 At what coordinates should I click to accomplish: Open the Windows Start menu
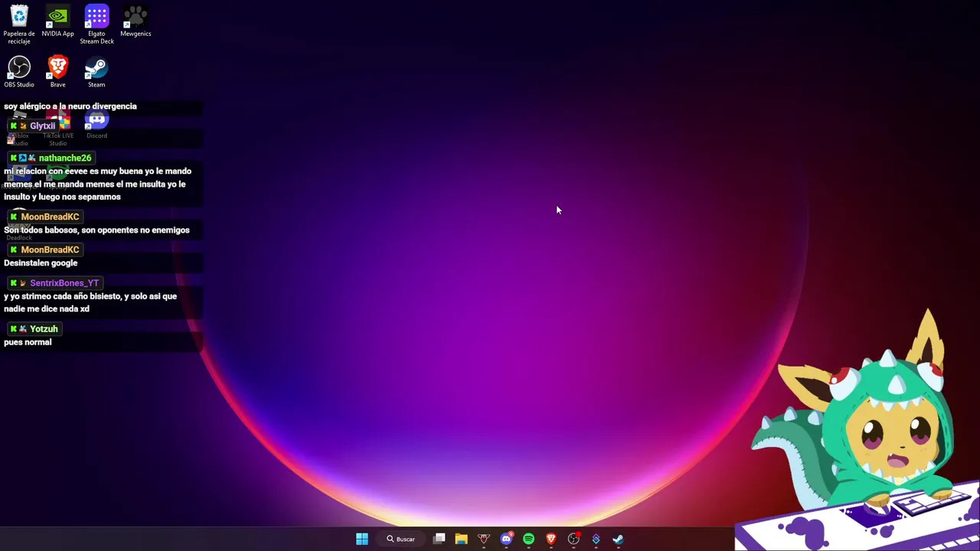coord(362,539)
